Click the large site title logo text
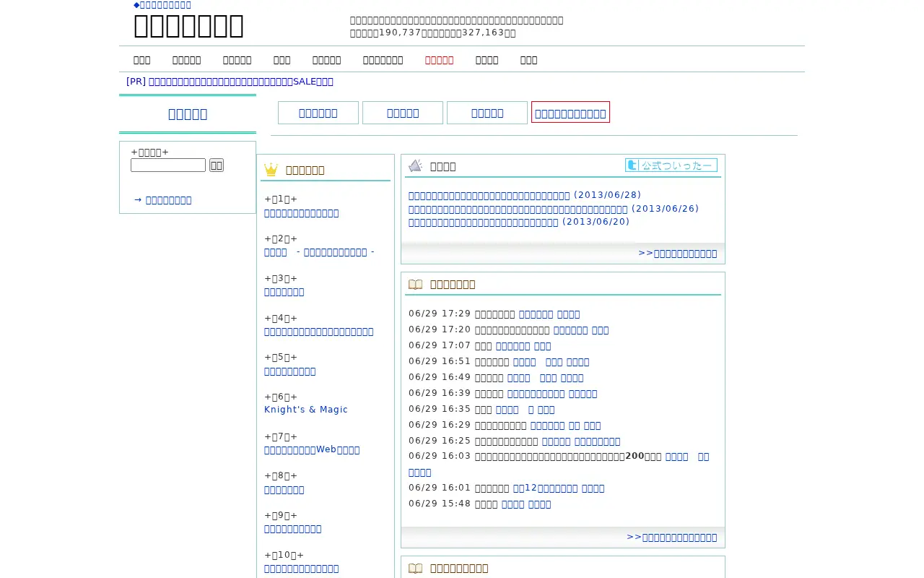Viewport: 924px width, 578px height. pyautogui.click(x=188, y=26)
